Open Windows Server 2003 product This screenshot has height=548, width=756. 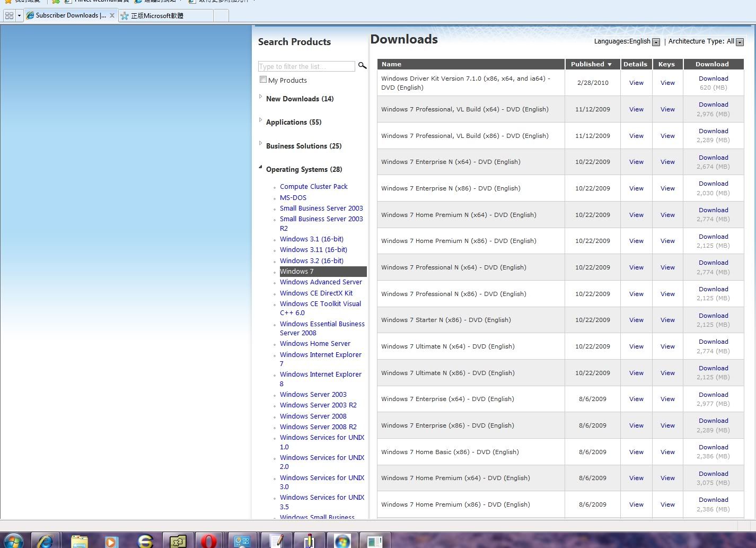[313, 395]
